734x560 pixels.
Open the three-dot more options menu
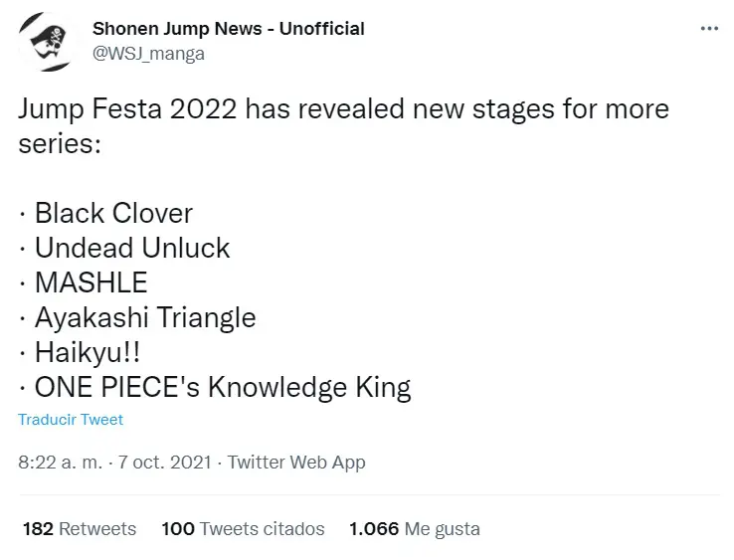709,29
